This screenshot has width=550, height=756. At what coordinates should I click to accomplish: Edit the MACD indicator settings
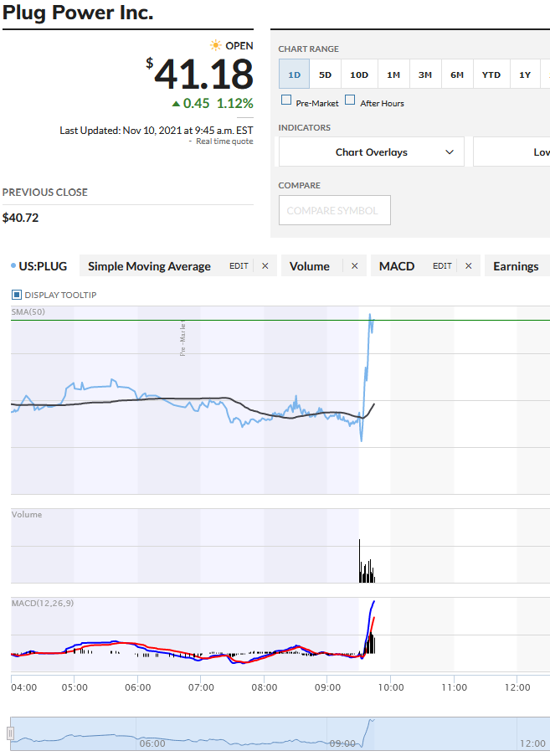[442, 266]
